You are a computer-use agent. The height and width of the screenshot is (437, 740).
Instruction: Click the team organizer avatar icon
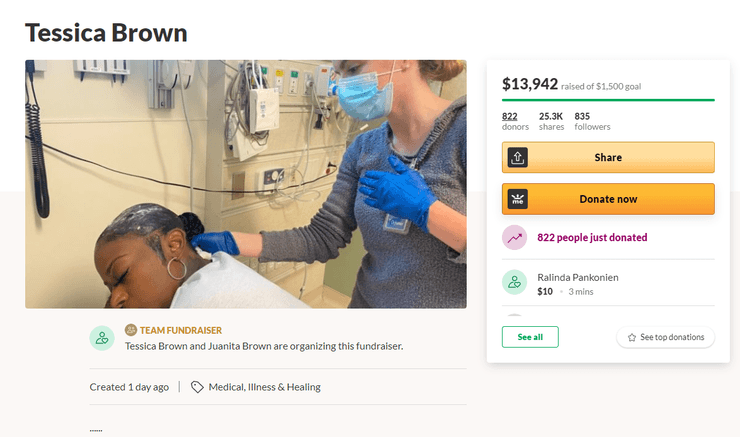102,338
